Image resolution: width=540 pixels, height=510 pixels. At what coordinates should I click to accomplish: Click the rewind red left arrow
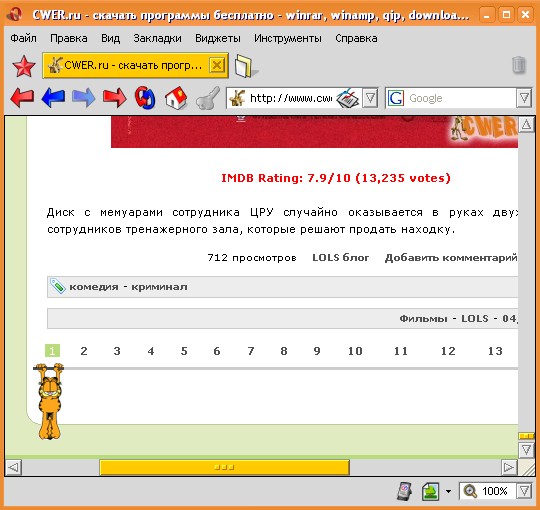22,98
